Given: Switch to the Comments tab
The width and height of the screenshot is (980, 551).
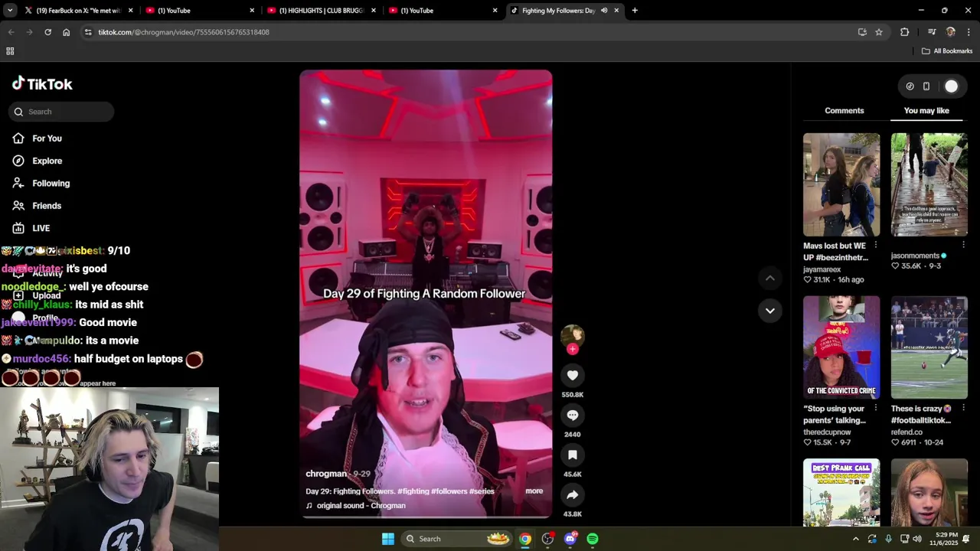Looking at the screenshot, I should [x=844, y=111].
